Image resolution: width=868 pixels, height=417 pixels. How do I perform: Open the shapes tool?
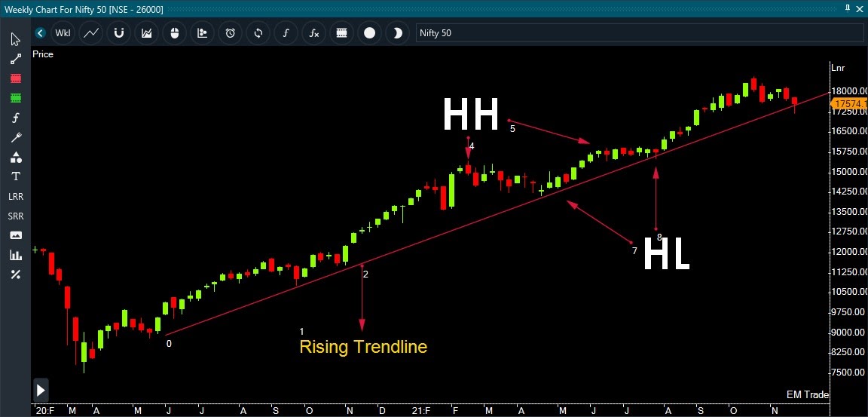[16, 158]
